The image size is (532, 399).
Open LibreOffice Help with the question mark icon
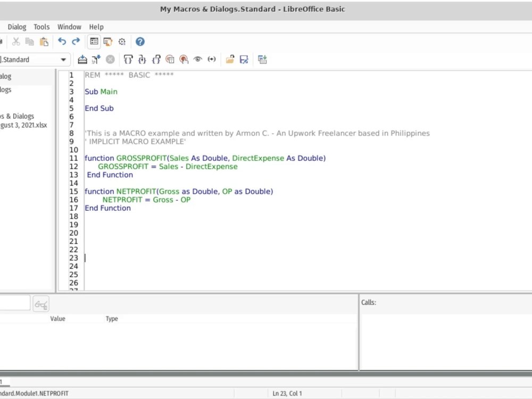coord(140,41)
